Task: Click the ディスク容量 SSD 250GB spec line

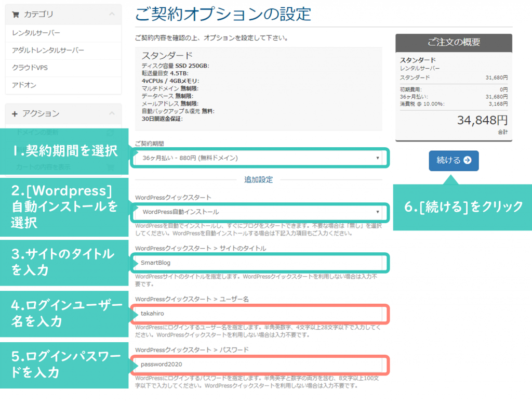Action: [176, 66]
